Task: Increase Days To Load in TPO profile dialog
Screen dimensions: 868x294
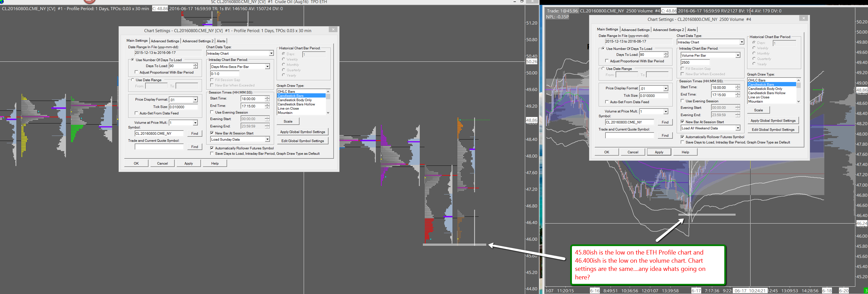Action: click(196, 64)
